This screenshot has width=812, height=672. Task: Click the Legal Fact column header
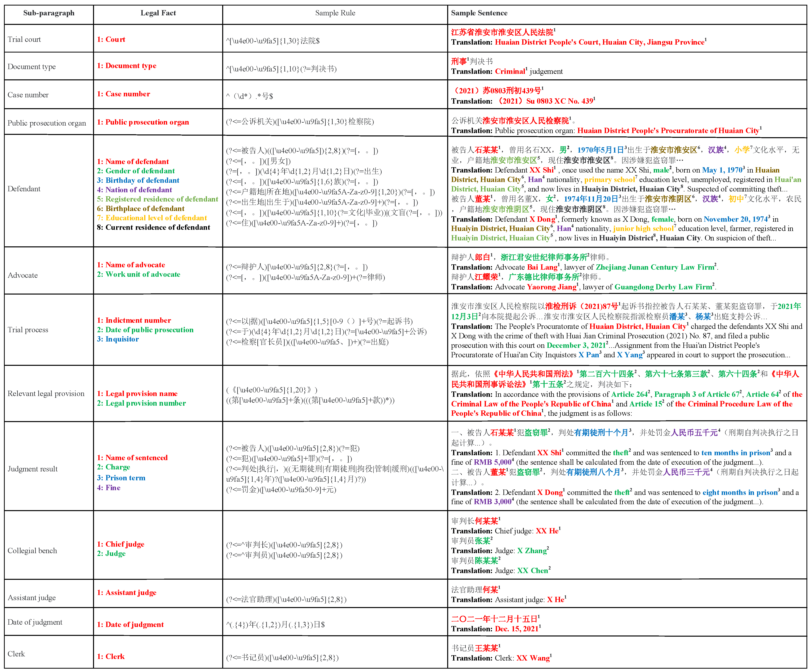(x=158, y=13)
